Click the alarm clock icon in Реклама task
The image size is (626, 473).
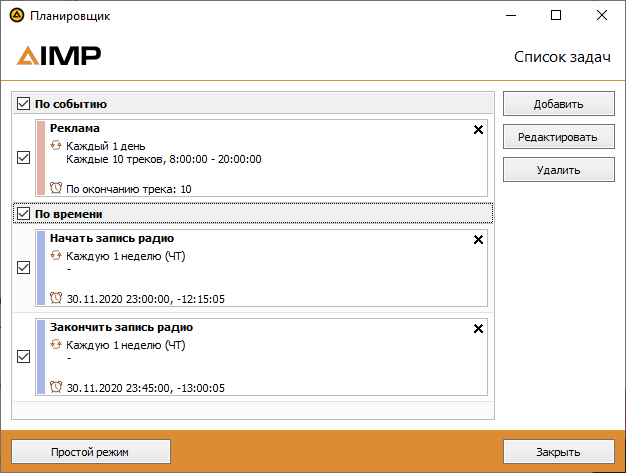coord(56,187)
